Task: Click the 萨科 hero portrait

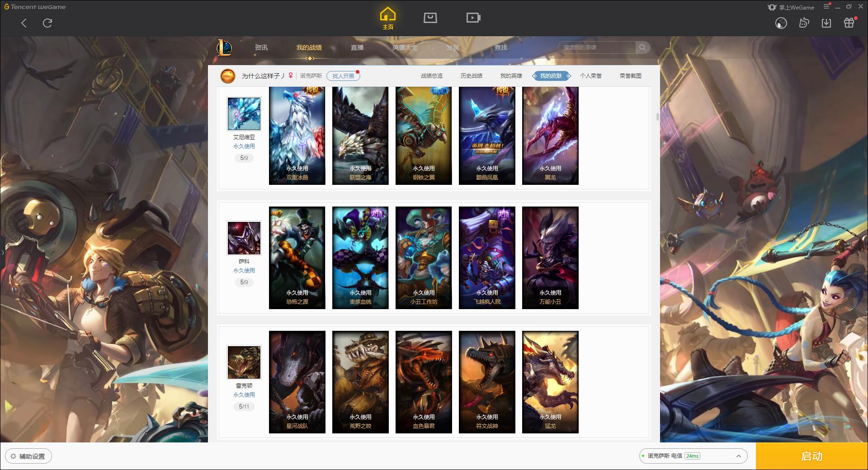Action: tap(244, 238)
